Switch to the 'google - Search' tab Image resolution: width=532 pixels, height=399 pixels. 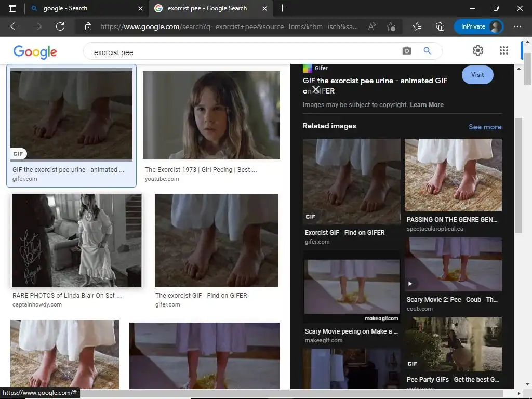click(x=87, y=8)
